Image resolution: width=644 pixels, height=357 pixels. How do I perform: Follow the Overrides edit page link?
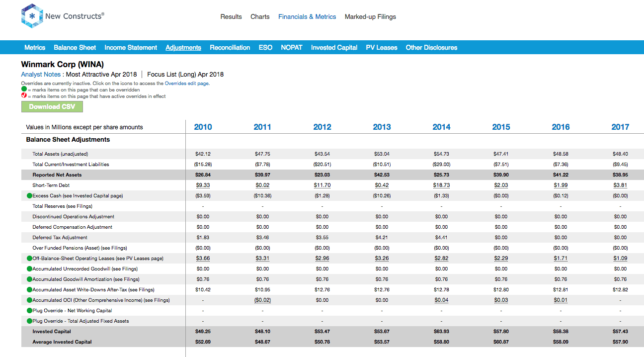coord(187,84)
